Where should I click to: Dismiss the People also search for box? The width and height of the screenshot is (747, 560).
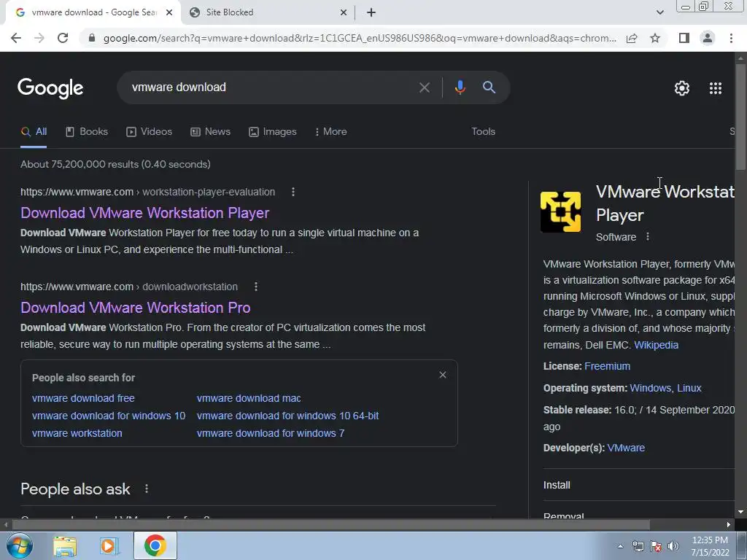pos(443,376)
